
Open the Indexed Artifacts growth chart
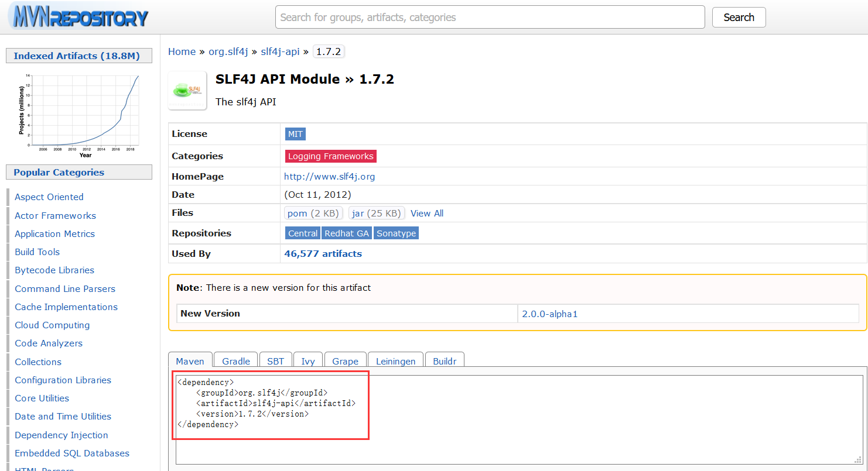[x=79, y=115]
